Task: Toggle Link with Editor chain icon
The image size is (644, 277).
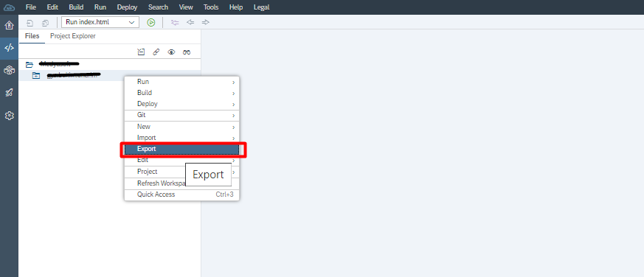Action: pos(156,52)
